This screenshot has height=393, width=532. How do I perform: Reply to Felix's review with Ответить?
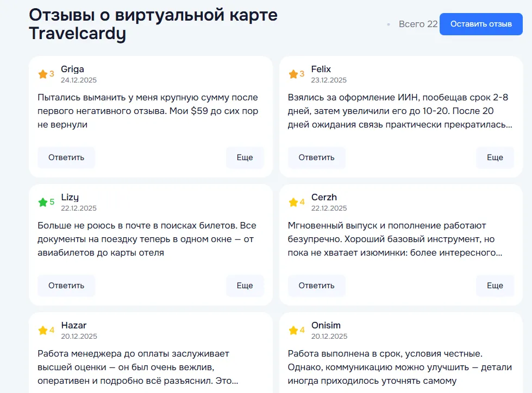click(x=317, y=157)
